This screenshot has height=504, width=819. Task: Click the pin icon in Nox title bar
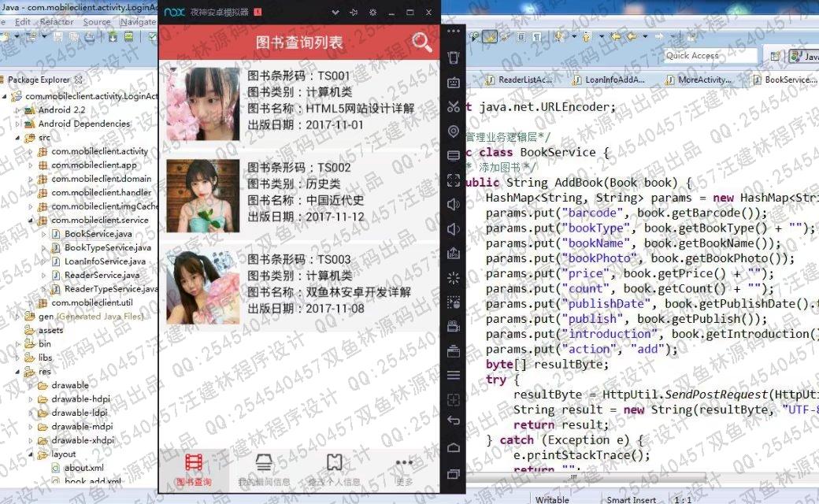[354, 12]
